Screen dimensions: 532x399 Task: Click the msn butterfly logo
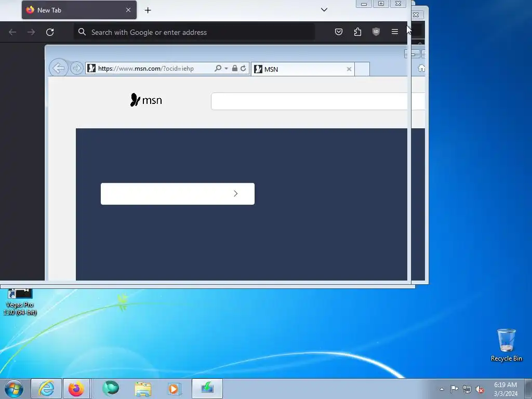[146, 100]
